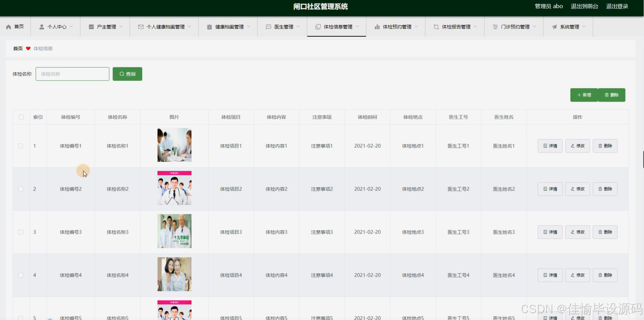Open the 户主管理 menu label

pyautogui.click(x=106, y=27)
